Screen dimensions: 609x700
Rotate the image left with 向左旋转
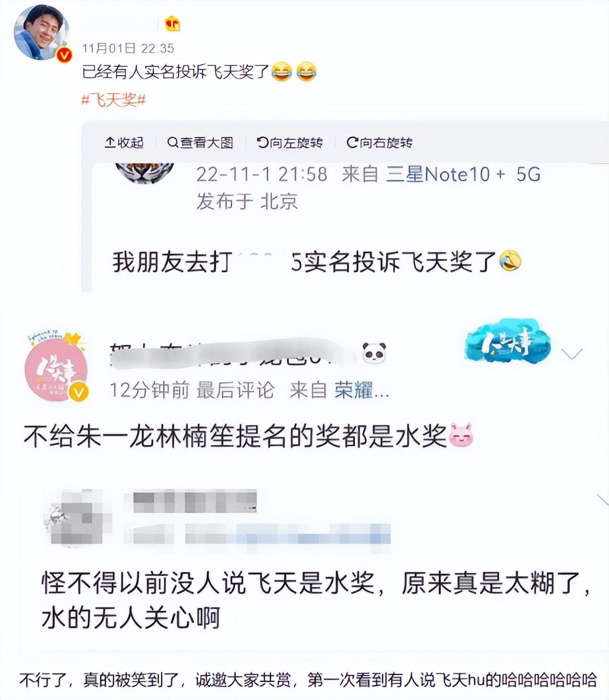[x=290, y=142]
